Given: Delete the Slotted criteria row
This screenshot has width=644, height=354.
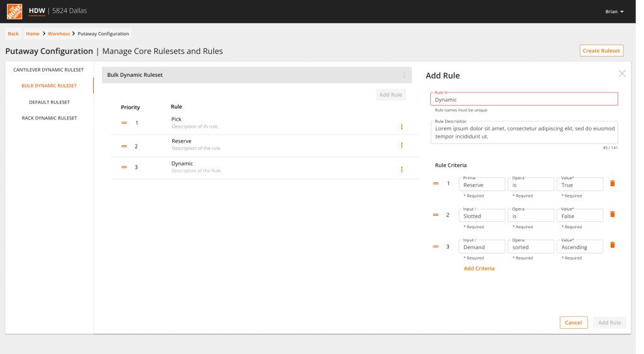Looking at the screenshot, I should pos(613,214).
